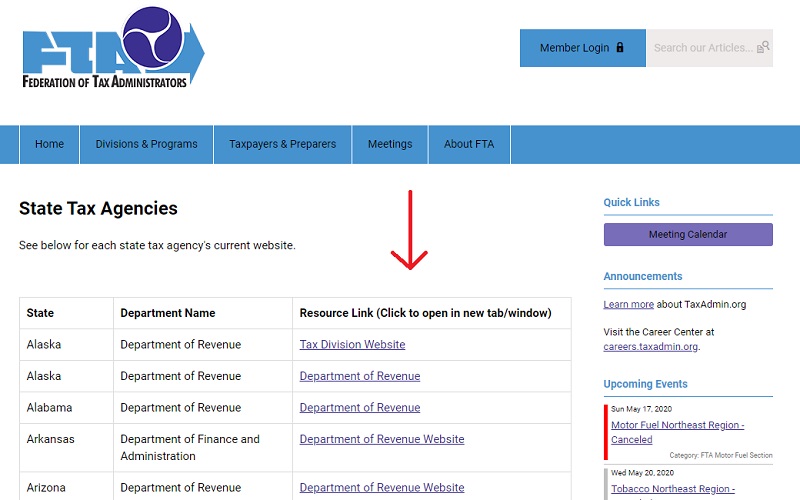Screen dimensions: 800x500
Task: Open the Home menu item
Action: [49, 144]
